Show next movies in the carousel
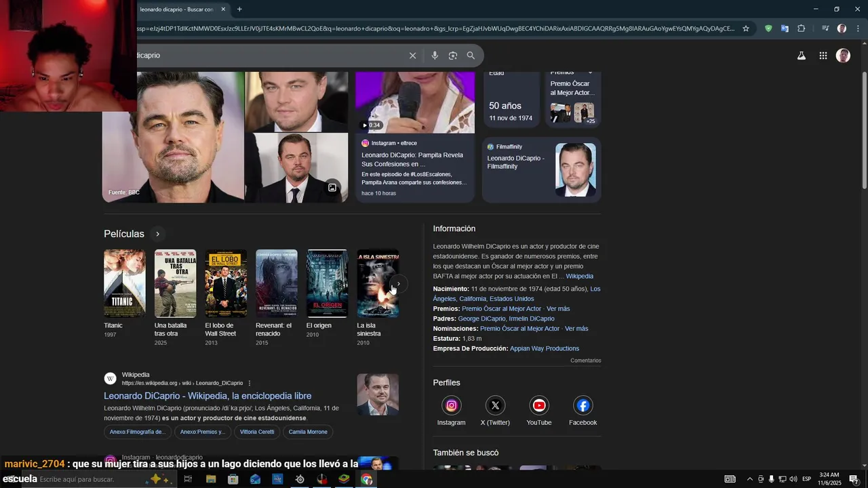Screen dimensions: 868x488 pyautogui.click(x=399, y=284)
